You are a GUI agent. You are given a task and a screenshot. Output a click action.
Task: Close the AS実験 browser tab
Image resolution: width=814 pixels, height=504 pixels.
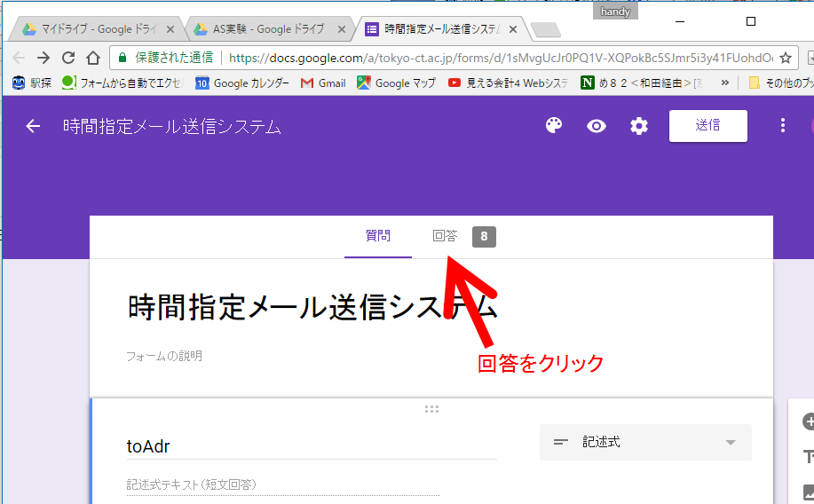(x=342, y=29)
